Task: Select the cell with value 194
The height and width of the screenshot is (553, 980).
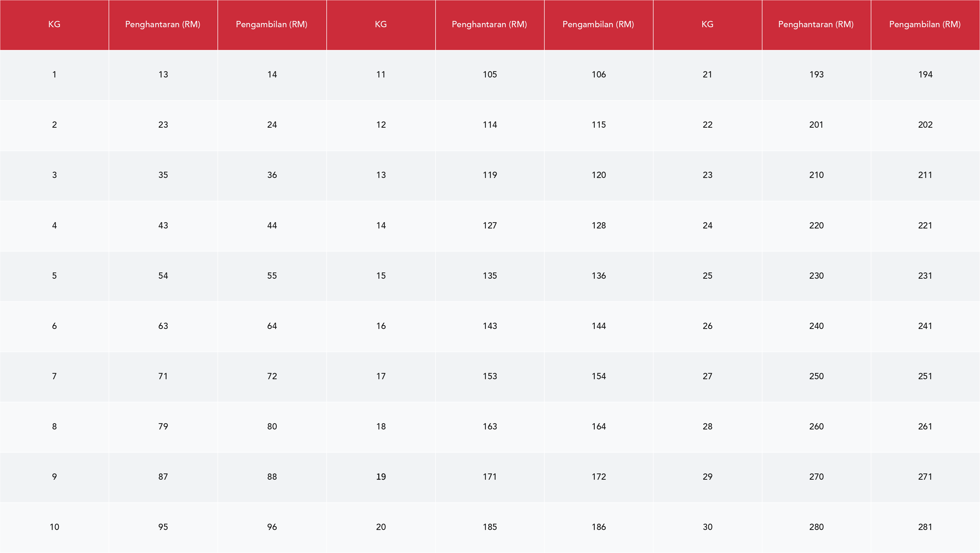Action: [925, 75]
